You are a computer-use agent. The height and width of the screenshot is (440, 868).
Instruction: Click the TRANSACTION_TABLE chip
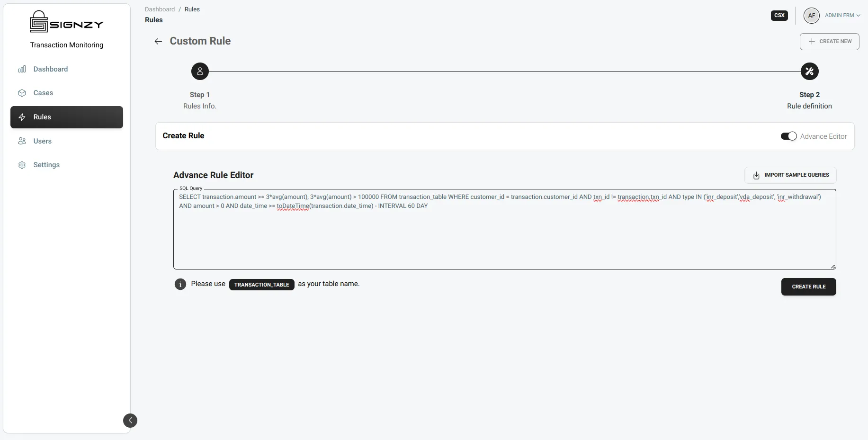[262, 285]
